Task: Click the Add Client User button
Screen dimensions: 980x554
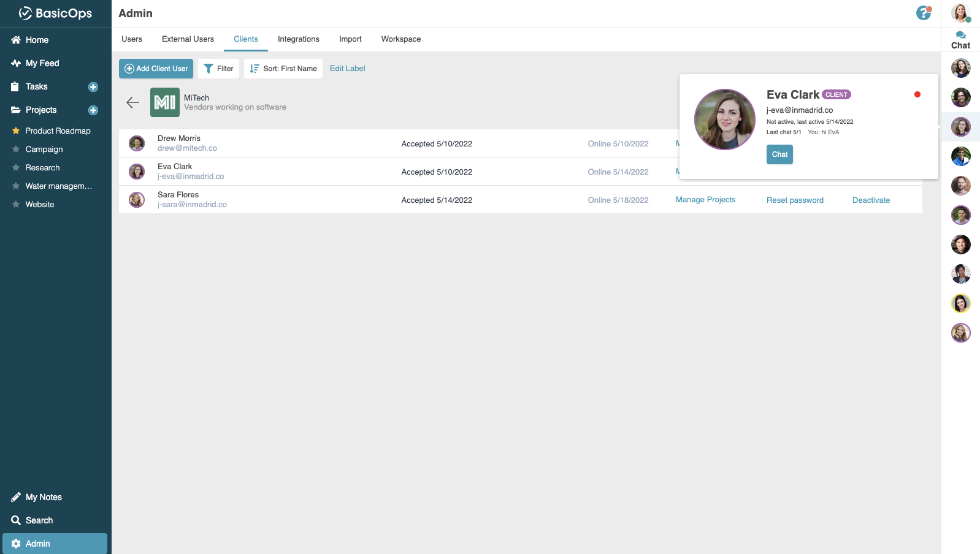Action: coord(156,69)
